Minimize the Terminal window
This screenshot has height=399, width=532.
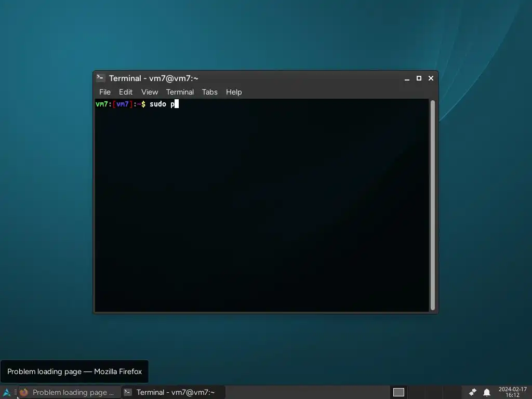407,78
